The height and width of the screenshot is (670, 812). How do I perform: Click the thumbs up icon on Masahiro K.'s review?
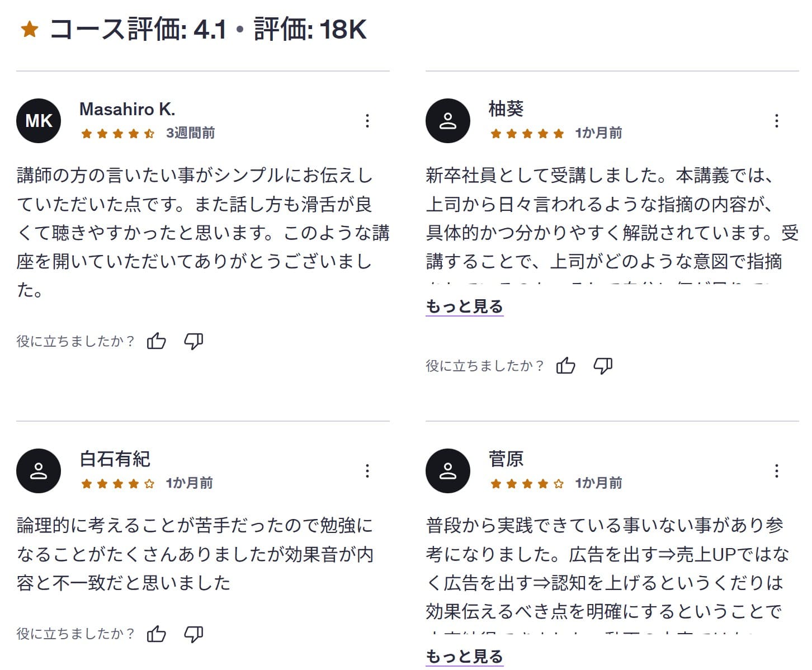tap(157, 340)
